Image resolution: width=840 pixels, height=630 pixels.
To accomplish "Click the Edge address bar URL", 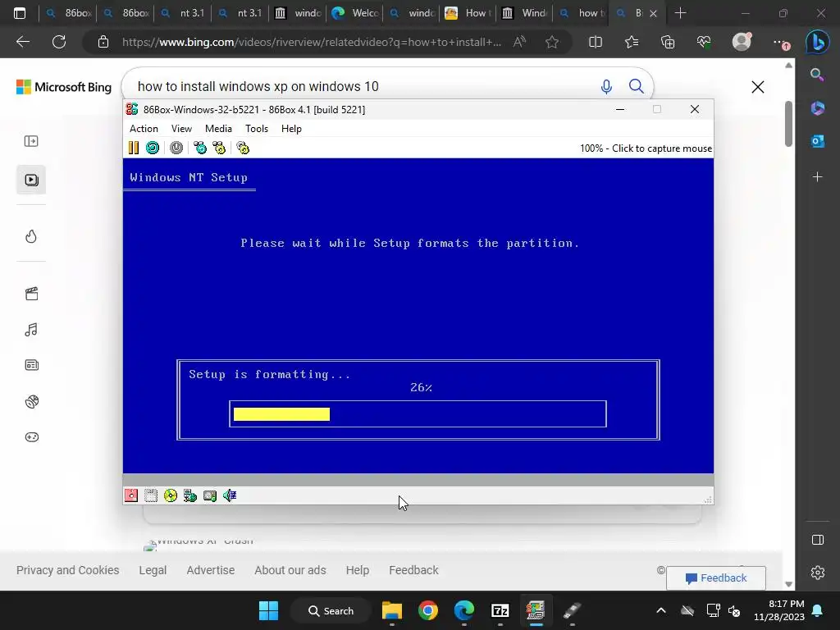I will pyautogui.click(x=311, y=42).
